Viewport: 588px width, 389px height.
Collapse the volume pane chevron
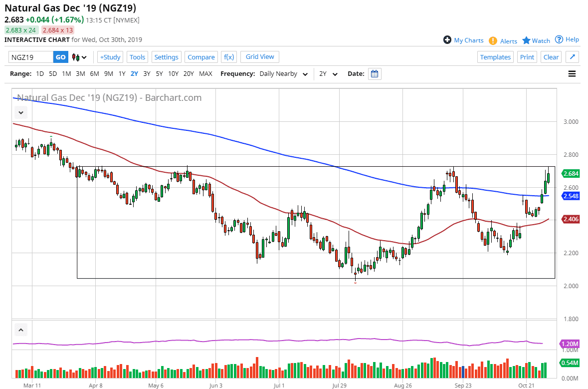point(20,330)
